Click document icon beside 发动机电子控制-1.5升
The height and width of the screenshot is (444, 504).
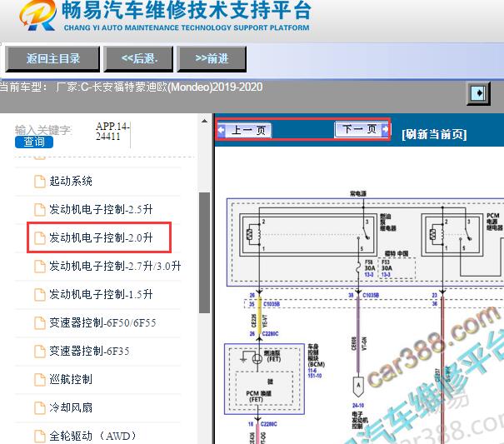pos(40,295)
